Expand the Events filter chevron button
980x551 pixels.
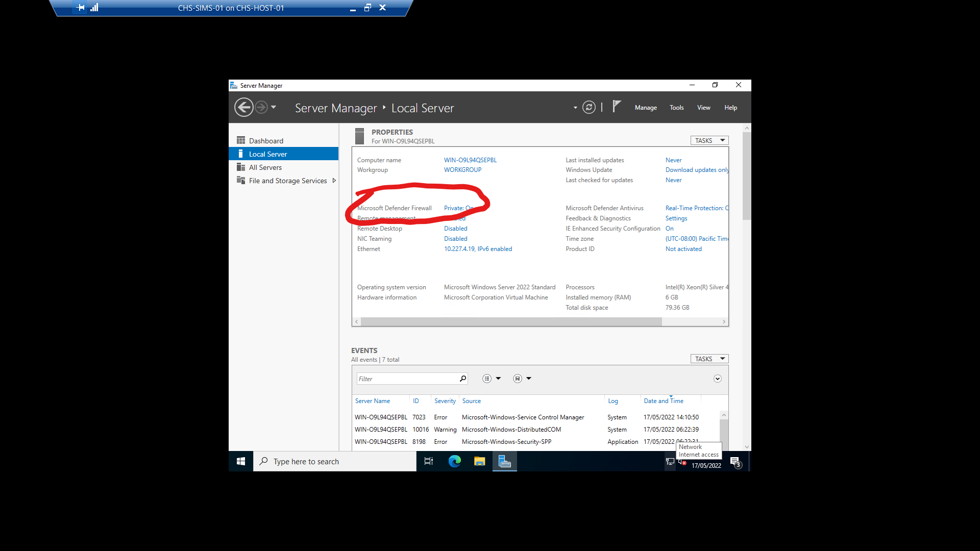tap(718, 379)
